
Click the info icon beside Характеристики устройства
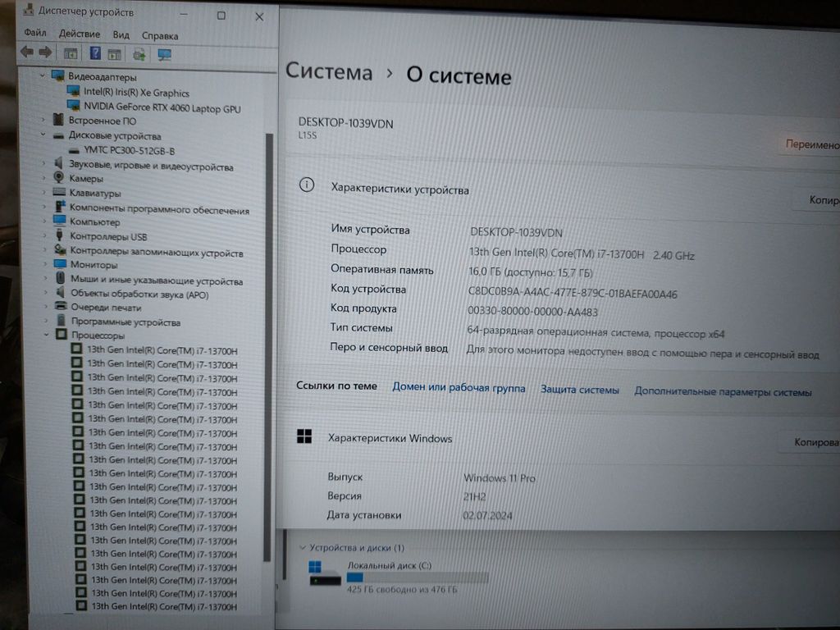point(307,185)
